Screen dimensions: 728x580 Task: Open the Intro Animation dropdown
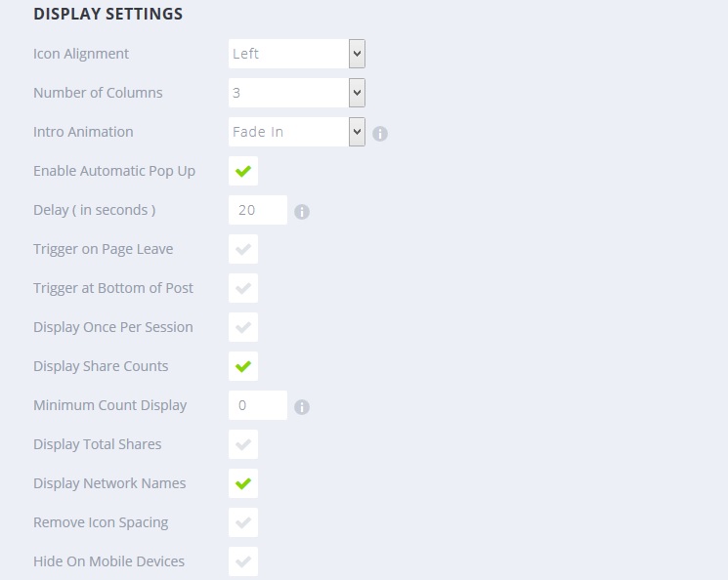tap(297, 132)
